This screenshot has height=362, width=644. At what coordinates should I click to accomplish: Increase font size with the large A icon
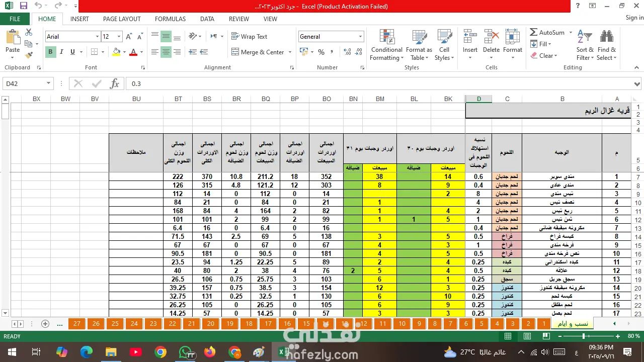pos(129,37)
